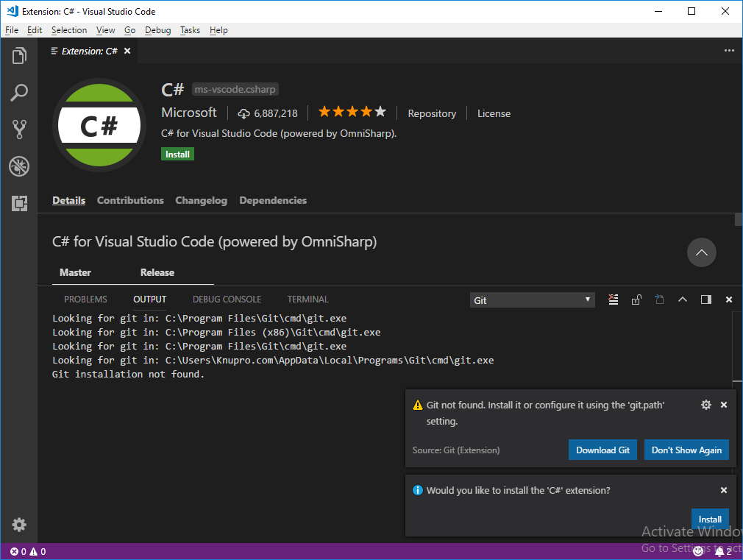Image resolution: width=743 pixels, height=560 pixels.
Task: Switch to the Contributions tab
Action: coord(130,200)
